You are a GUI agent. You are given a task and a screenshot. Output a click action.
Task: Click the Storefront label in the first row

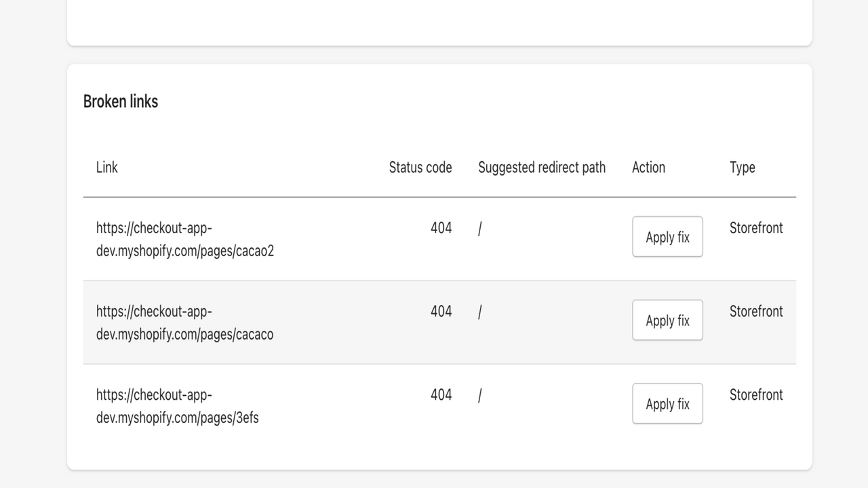coord(756,228)
